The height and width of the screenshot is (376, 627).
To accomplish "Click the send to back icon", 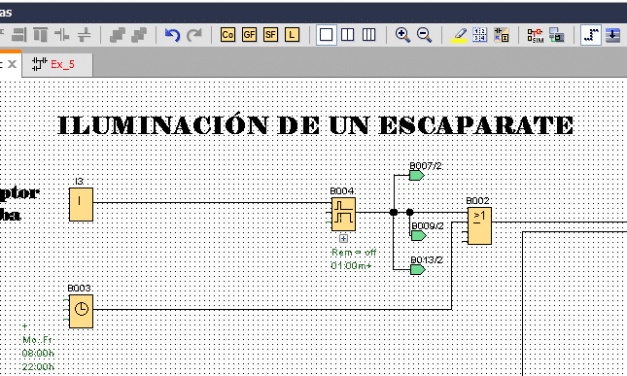I will 139,35.
